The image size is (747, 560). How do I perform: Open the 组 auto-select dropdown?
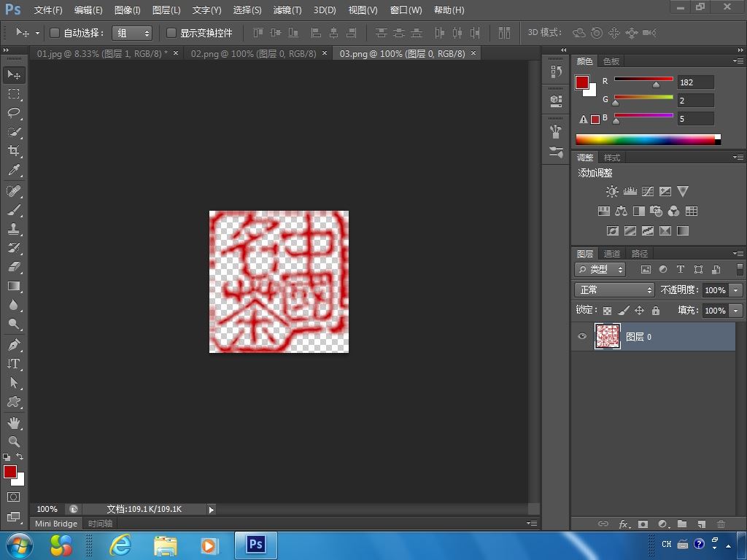click(132, 33)
